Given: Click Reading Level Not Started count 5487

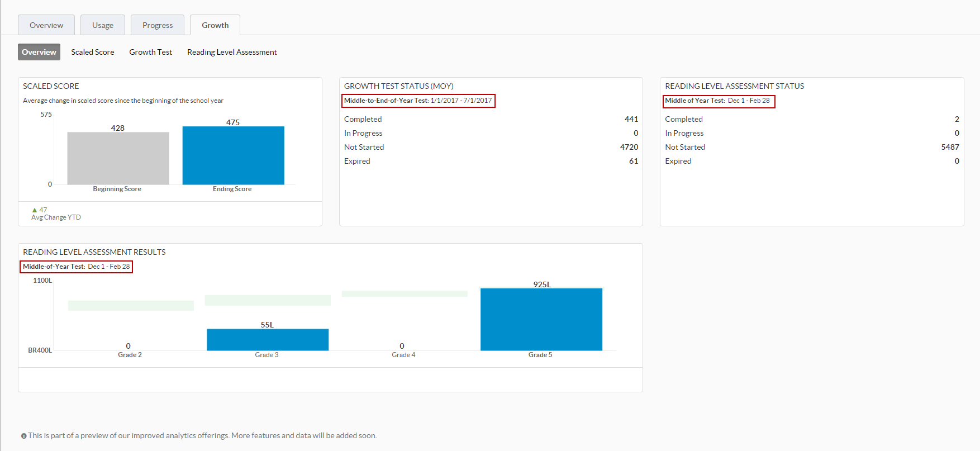Looking at the screenshot, I should pyautogui.click(x=950, y=147).
